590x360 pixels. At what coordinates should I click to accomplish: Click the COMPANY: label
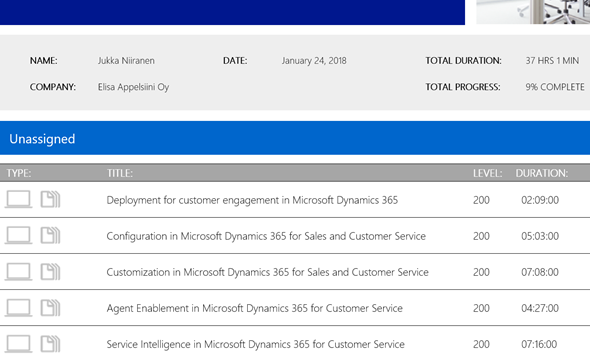(53, 87)
